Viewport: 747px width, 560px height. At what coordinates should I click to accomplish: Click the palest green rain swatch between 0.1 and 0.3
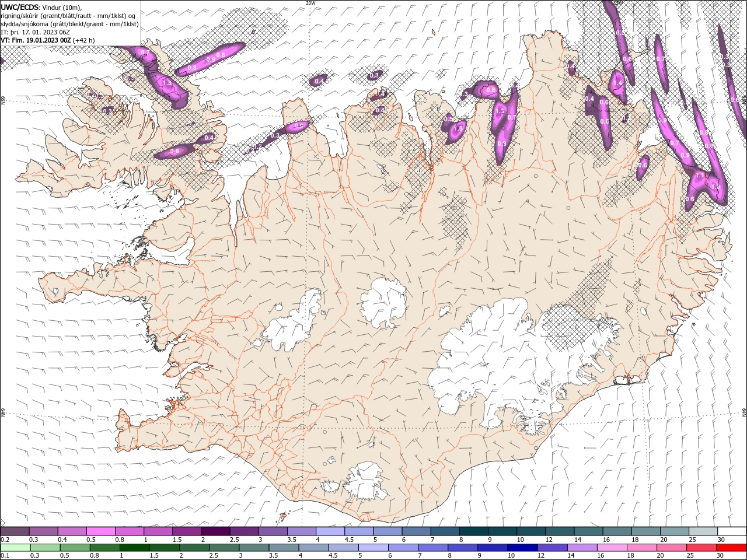(15, 548)
